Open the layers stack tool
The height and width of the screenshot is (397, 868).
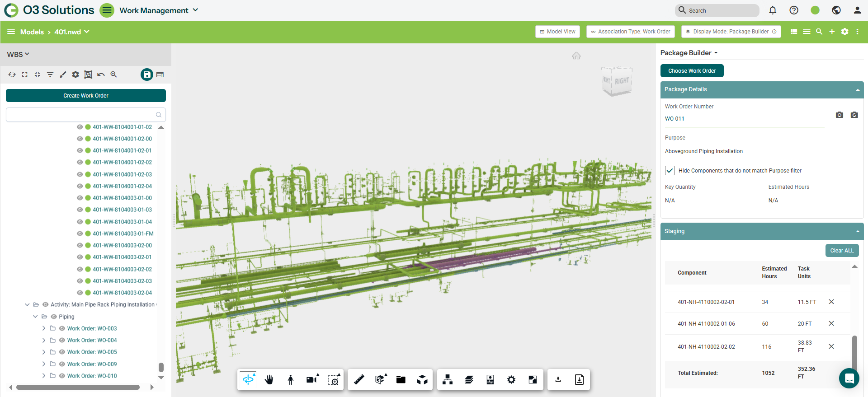[469, 380]
